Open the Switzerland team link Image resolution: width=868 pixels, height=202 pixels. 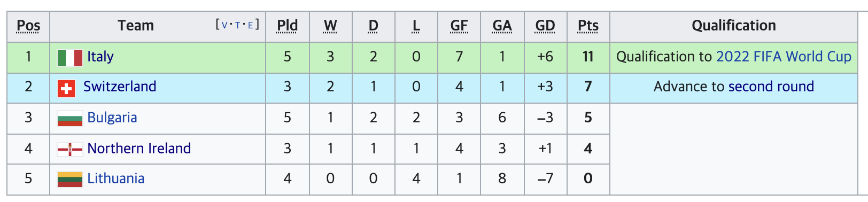(120, 87)
